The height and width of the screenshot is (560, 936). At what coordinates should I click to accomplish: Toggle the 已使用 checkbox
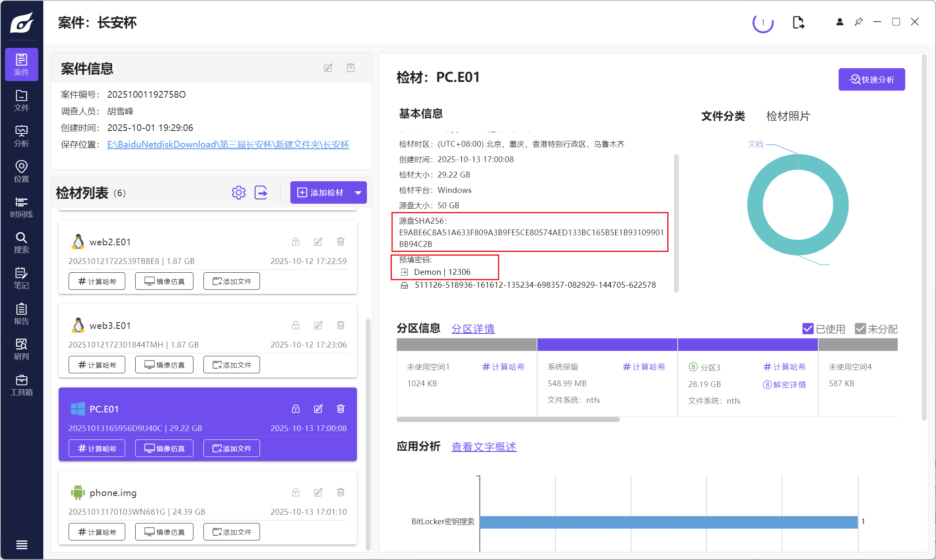click(x=807, y=329)
